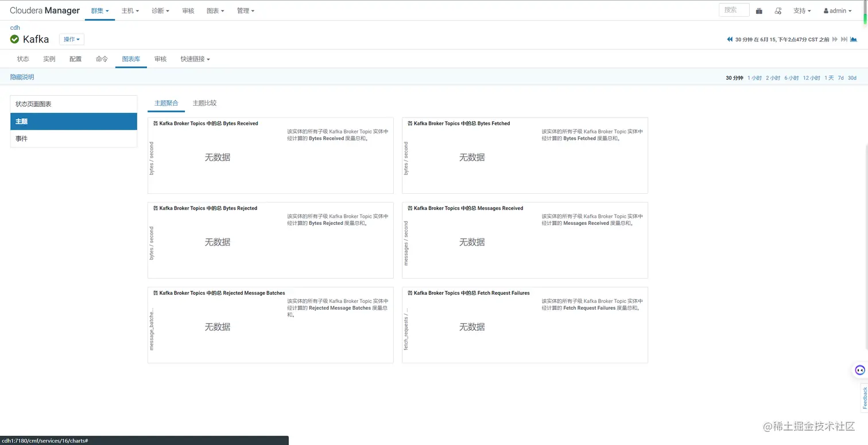Expand the 快速链接 dropdown

[x=195, y=59]
